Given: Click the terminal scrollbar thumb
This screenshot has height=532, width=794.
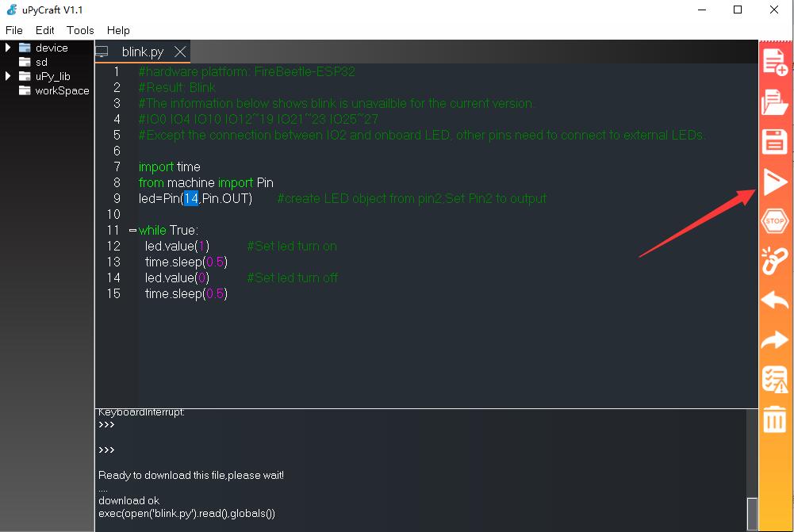Looking at the screenshot, I should pyautogui.click(x=753, y=515).
